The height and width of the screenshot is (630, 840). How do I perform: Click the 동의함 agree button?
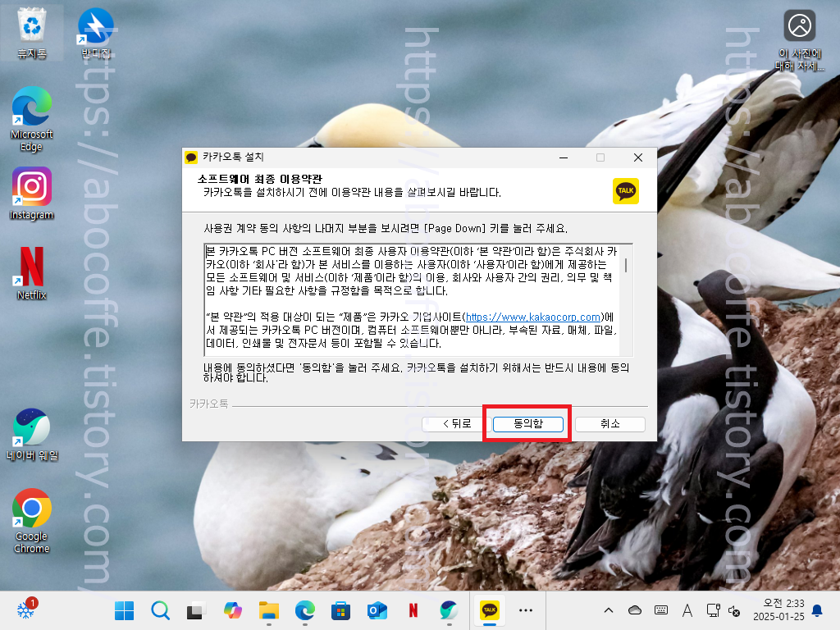pos(527,424)
